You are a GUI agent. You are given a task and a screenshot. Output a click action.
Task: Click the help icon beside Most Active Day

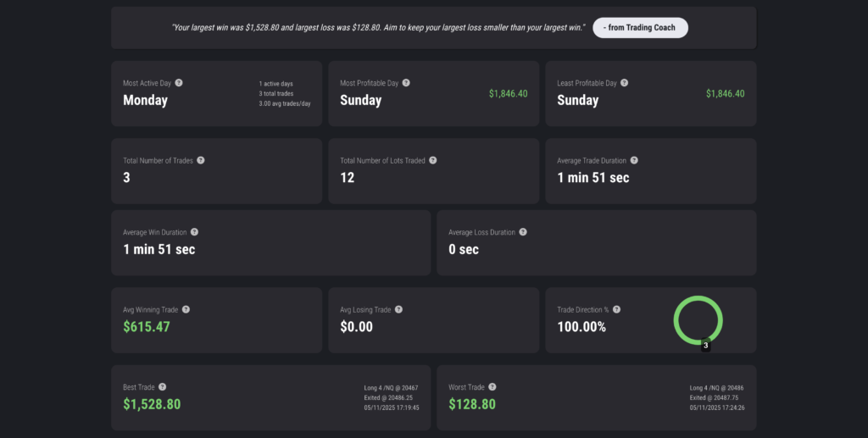click(x=179, y=83)
